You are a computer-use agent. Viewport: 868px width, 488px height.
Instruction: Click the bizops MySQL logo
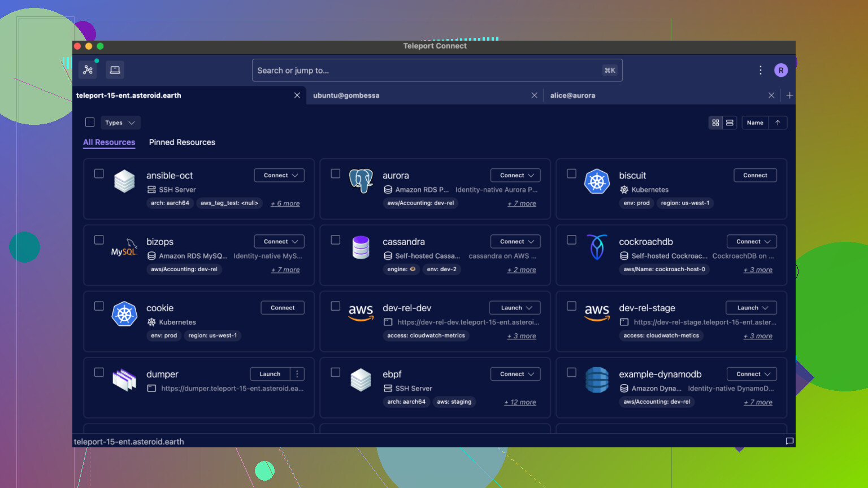click(124, 247)
